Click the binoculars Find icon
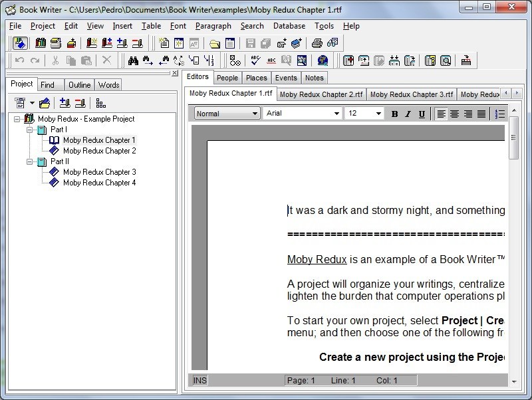 pos(133,61)
